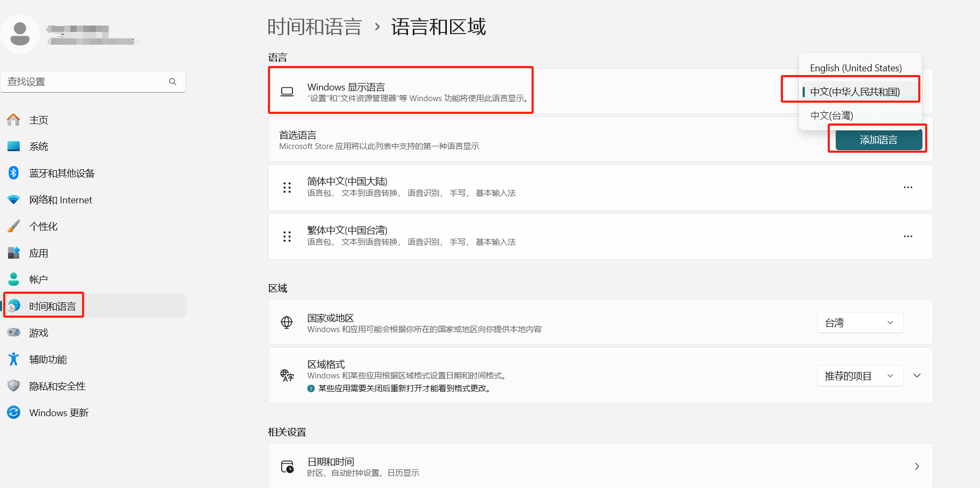Image resolution: width=980 pixels, height=488 pixels.
Task: Open the country or region dropdown showing 台湾
Action: [x=860, y=322]
